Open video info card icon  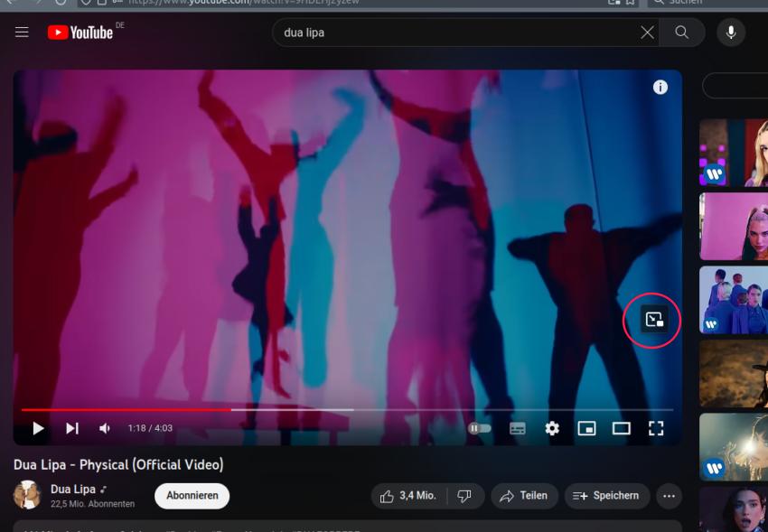pos(660,87)
